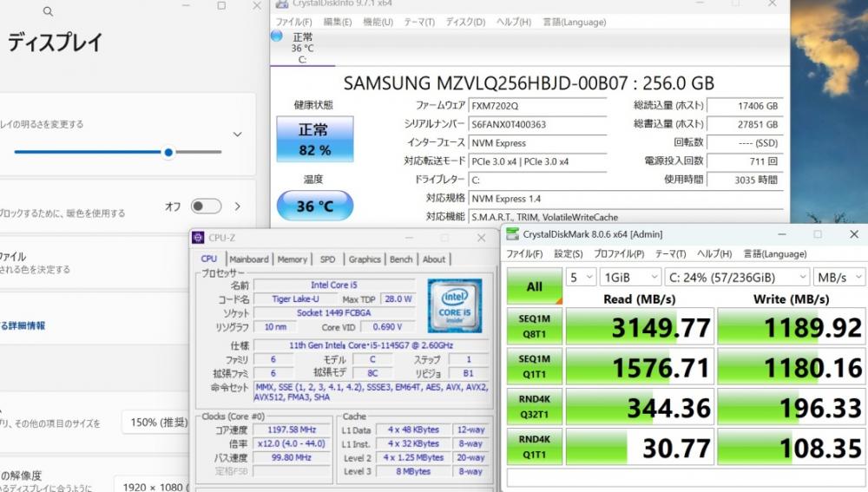The image size is (868, 492).
Task: Click the RND4K Q32T1 write result 196.33
Action: point(792,407)
